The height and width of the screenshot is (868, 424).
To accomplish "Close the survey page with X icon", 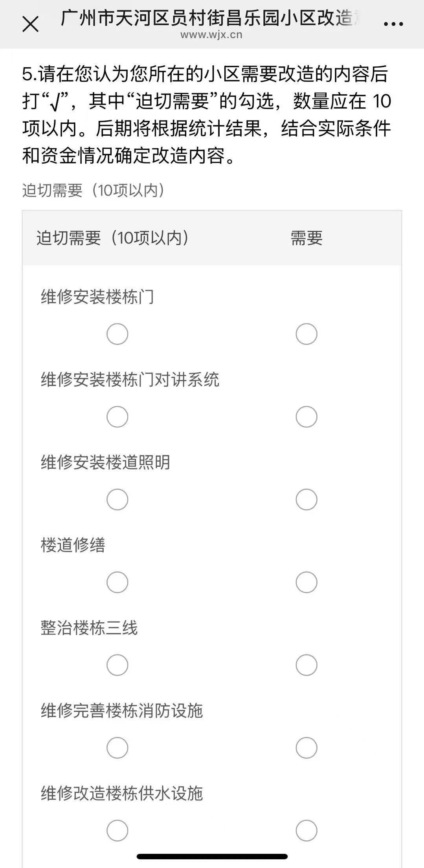I will tap(30, 24).
